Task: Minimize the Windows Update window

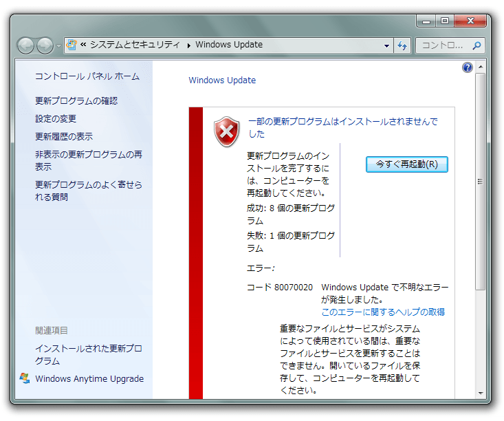Action: pyautogui.click(x=426, y=21)
